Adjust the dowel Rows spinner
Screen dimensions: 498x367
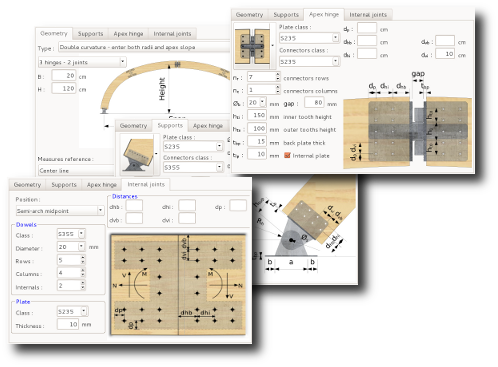click(x=71, y=260)
